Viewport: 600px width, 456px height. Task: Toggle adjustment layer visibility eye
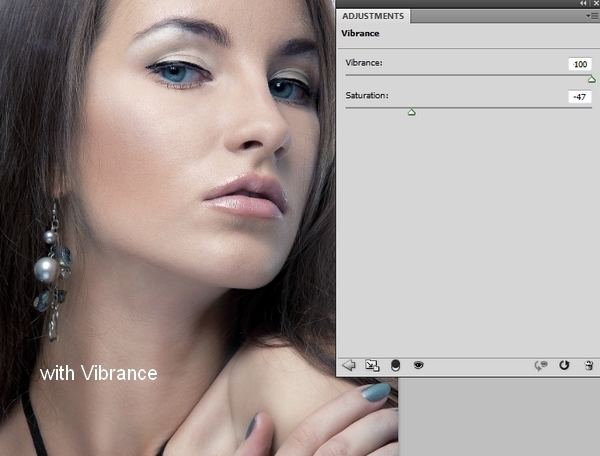418,366
